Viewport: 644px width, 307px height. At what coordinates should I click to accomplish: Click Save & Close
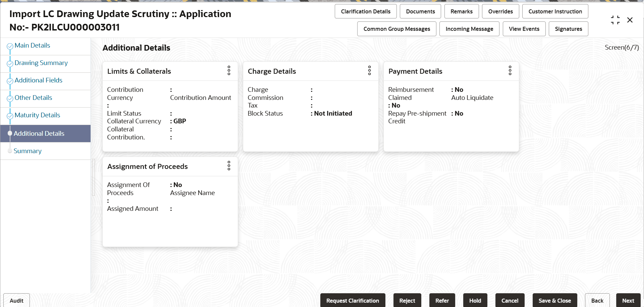(555, 301)
